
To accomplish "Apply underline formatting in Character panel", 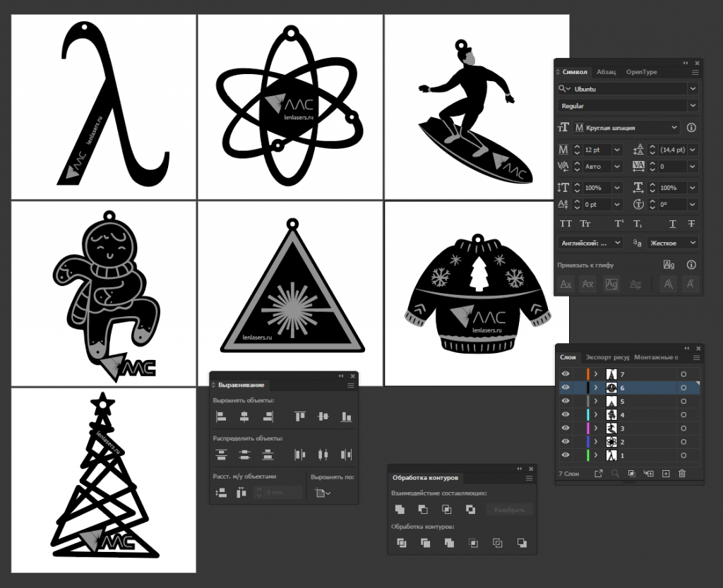I will [673, 224].
